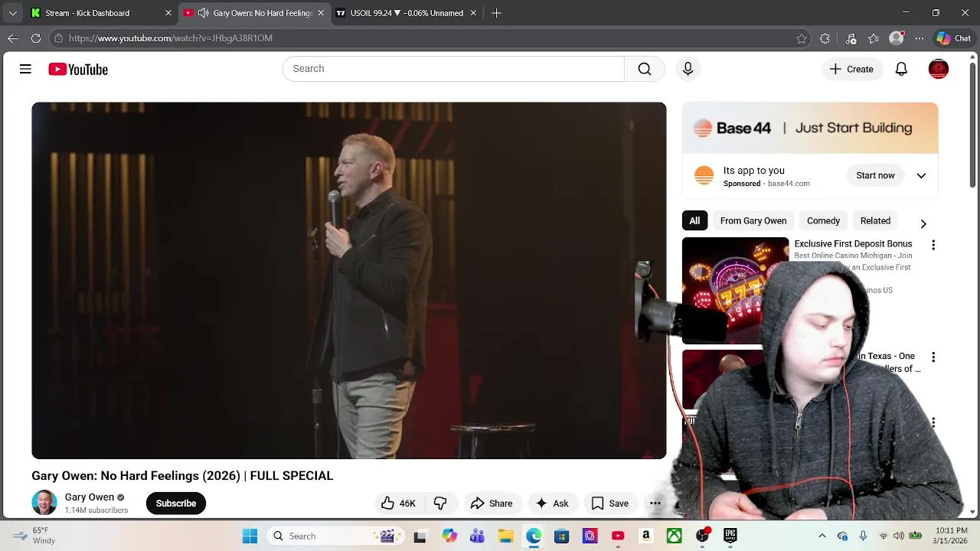Click the Create button
The width and height of the screenshot is (980, 551).
(851, 69)
